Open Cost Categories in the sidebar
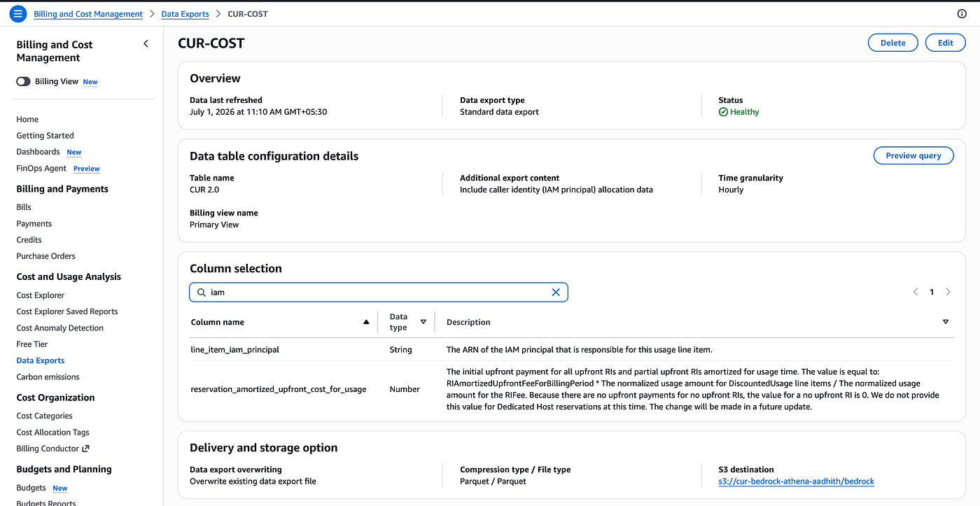Image resolution: width=980 pixels, height=506 pixels. coord(44,416)
